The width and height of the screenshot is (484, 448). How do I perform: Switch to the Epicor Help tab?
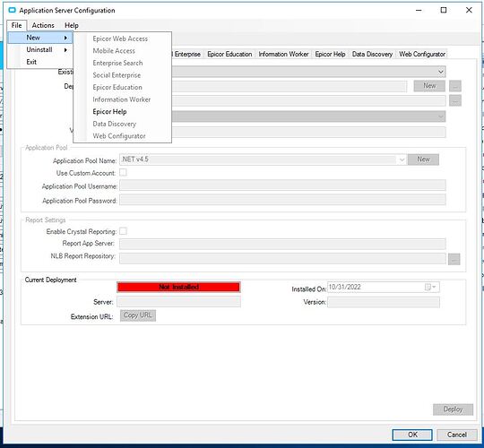pyautogui.click(x=330, y=54)
